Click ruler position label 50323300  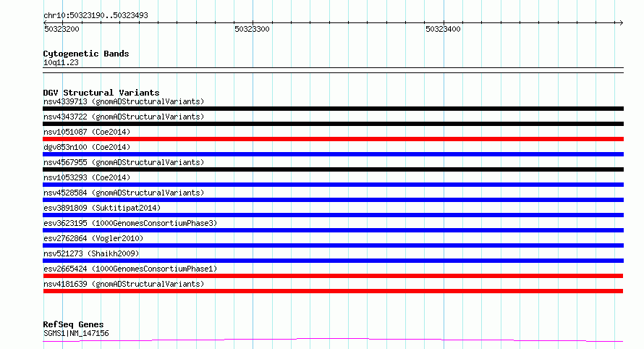coord(252,29)
